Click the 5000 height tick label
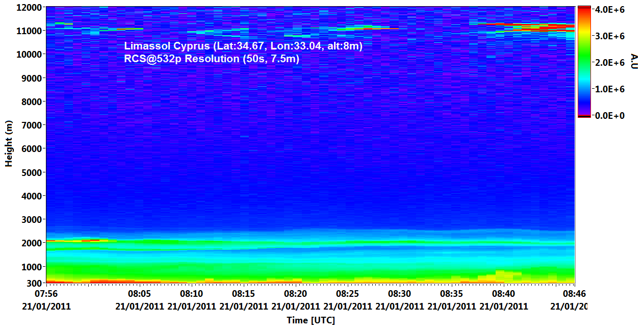This screenshot has width=644, height=331. (31, 172)
